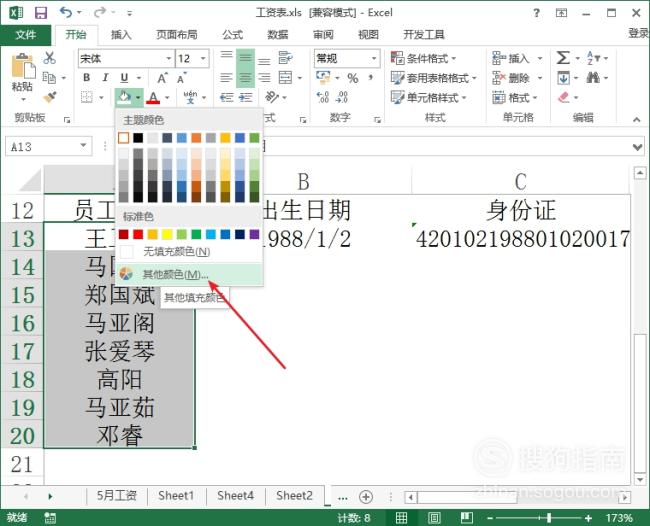Viewport: 650px width, 526px height.
Task: Click the 删除 Delete cells button
Action: (x=517, y=78)
